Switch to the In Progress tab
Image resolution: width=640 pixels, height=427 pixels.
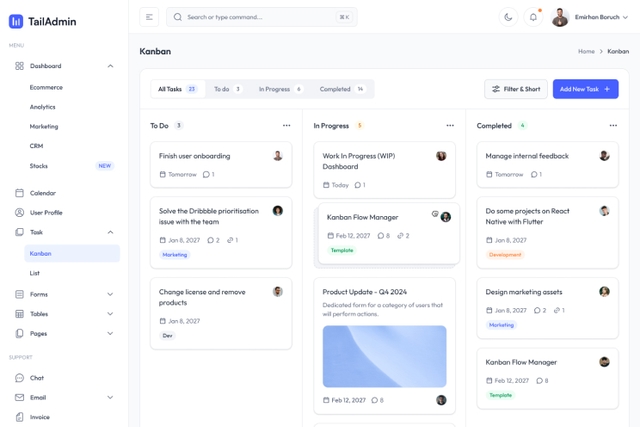coord(281,89)
